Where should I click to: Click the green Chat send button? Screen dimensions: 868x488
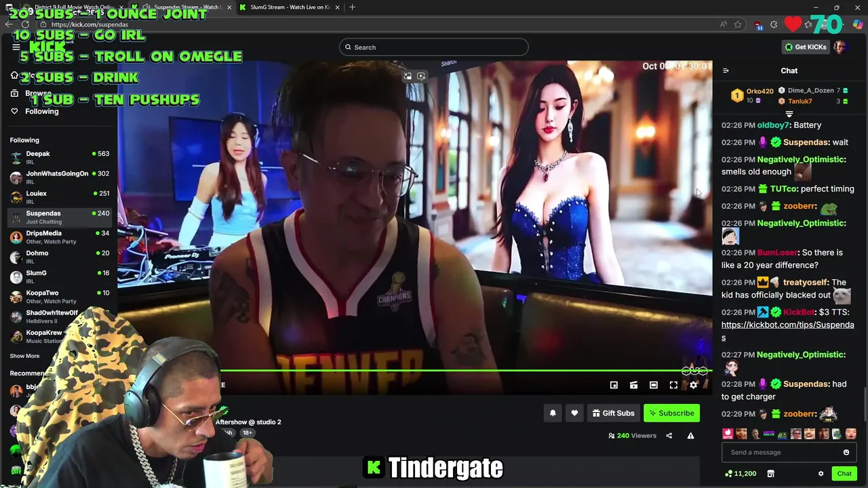point(844,474)
